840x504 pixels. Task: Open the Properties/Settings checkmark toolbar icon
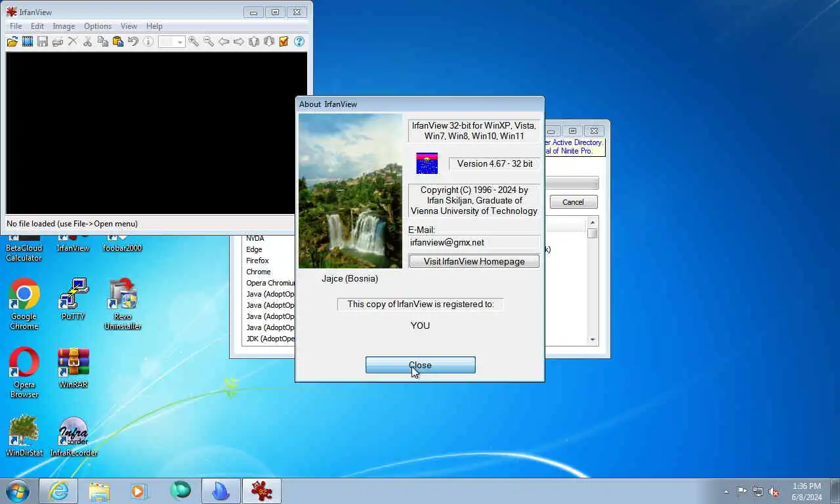284,41
